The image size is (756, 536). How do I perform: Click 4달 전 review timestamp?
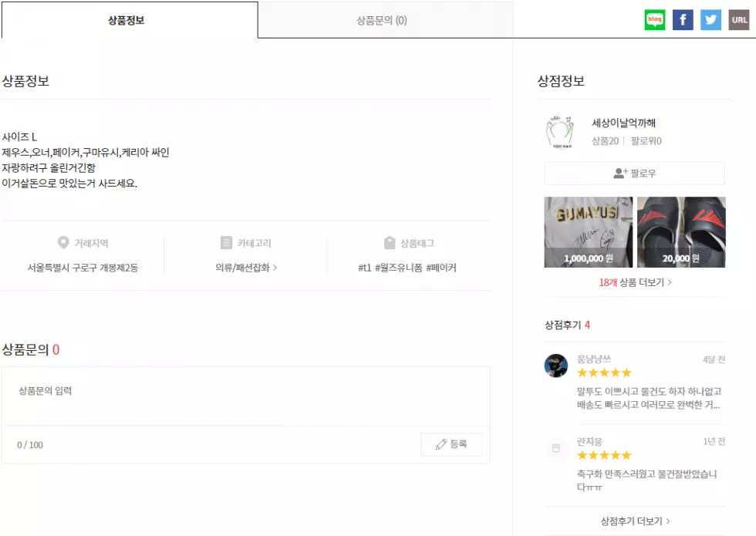(x=714, y=359)
